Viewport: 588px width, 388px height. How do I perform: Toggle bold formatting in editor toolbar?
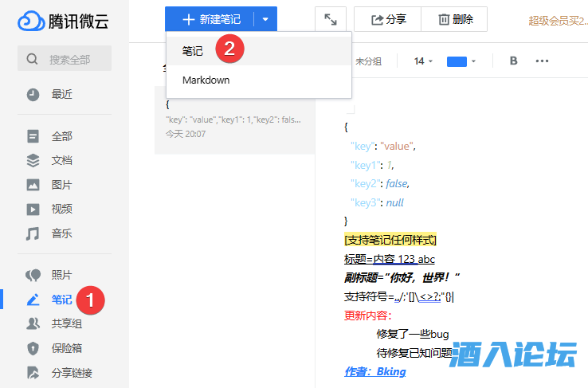pyautogui.click(x=513, y=61)
